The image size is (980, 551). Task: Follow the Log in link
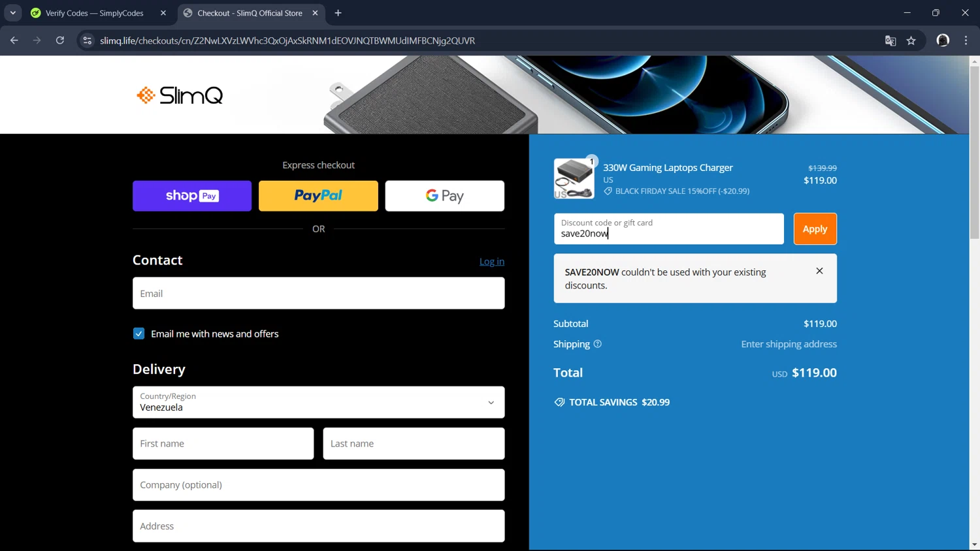(x=492, y=262)
